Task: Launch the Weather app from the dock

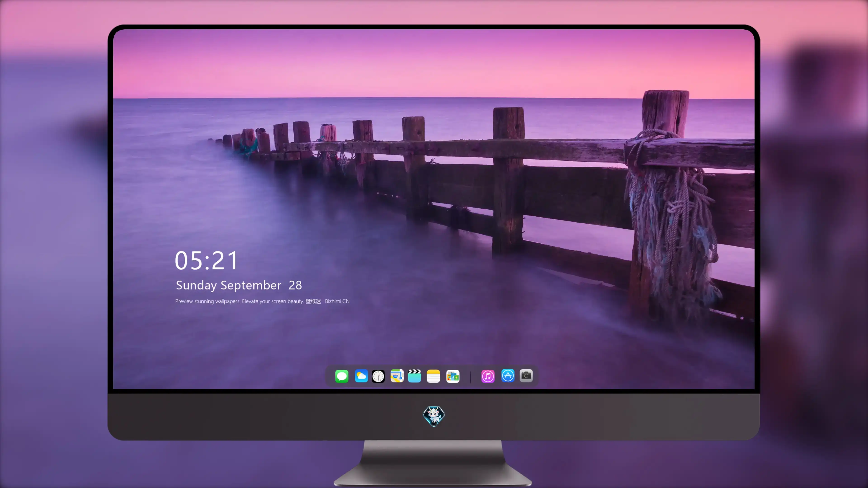Action: (361, 376)
